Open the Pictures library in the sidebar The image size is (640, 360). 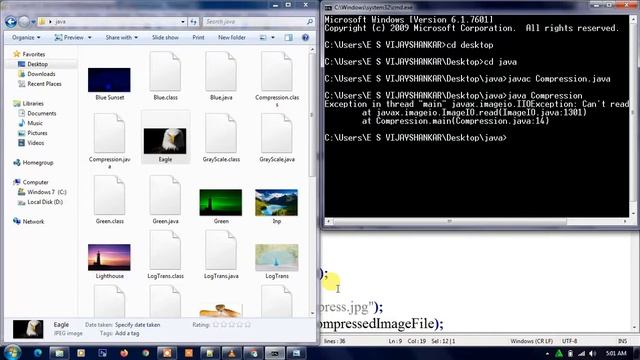[37, 133]
